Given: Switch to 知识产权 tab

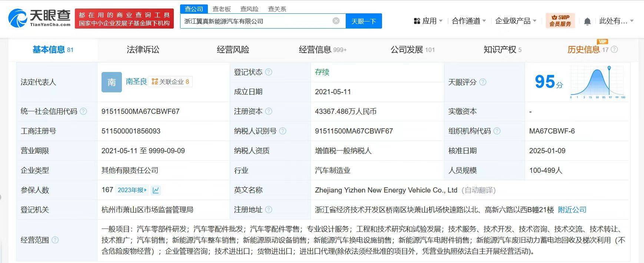Looking at the screenshot, I should [502, 49].
